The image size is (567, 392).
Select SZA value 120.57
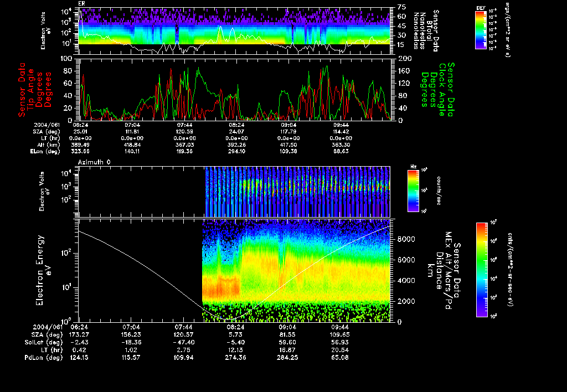coord(183,335)
